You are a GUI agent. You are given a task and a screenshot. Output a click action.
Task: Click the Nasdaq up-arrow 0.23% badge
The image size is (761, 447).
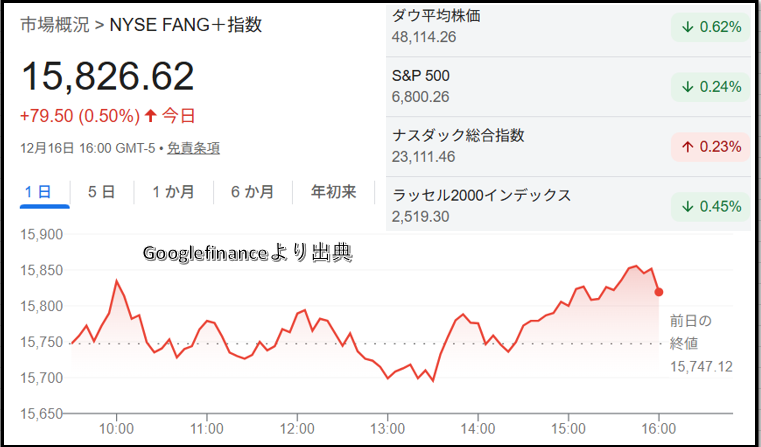[710, 147]
